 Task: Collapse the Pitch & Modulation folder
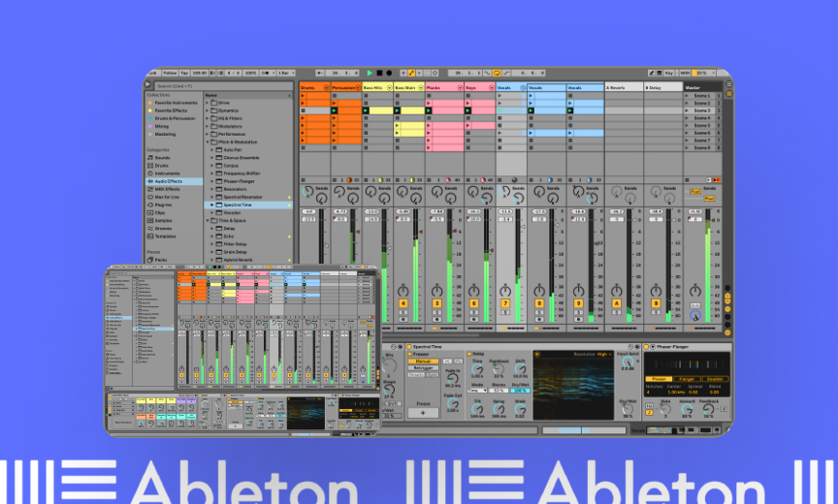click(208, 142)
